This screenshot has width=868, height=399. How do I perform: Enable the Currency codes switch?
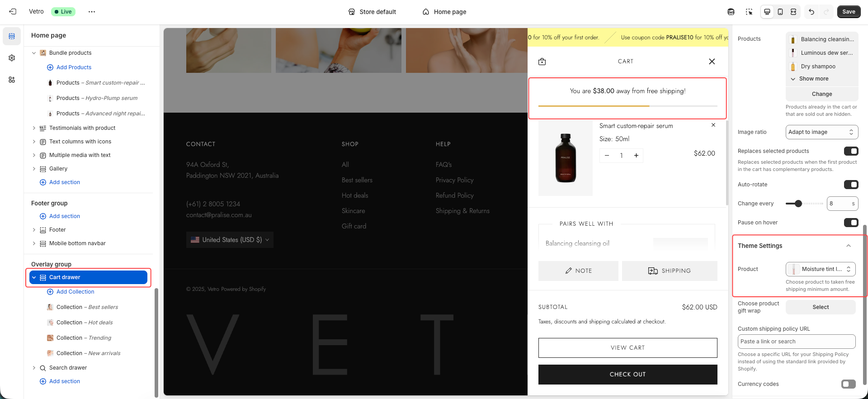pyautogui.click(x=848, y=384)
